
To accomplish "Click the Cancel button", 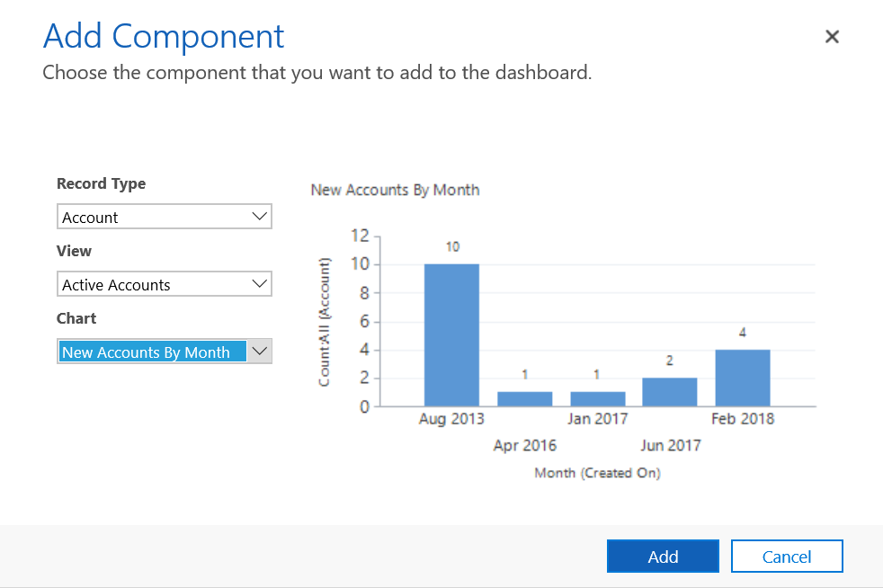I will (x=787, y=557).
